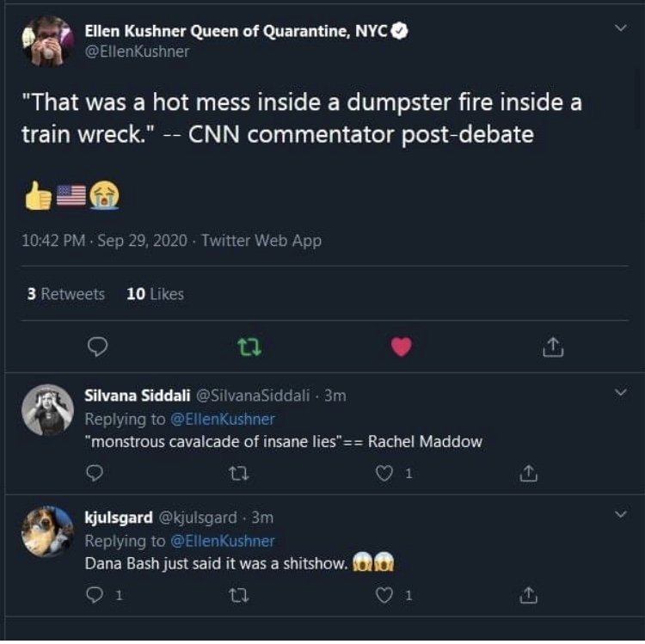Expand options chevron on kjulsgard's reply

click(x=621, y=514)
